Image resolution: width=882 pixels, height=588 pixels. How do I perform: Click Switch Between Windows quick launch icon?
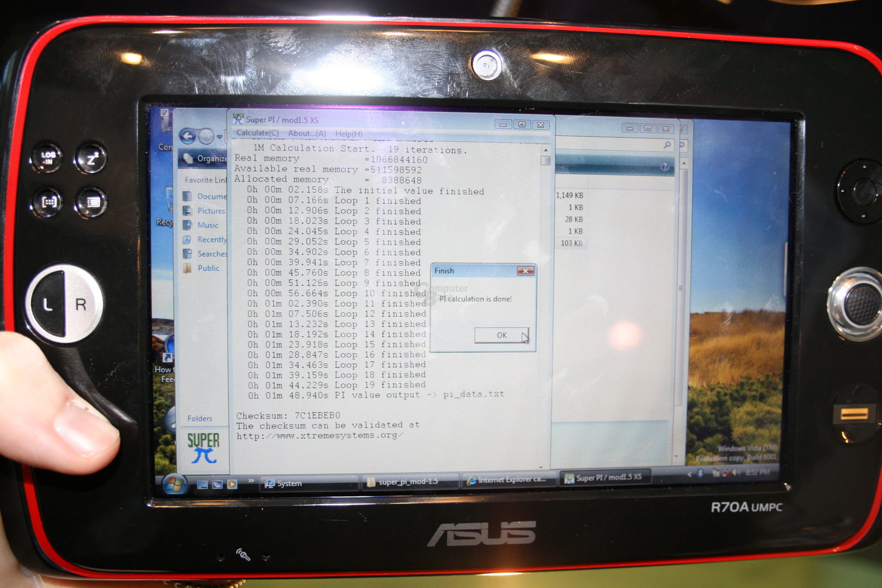point(217,485)
